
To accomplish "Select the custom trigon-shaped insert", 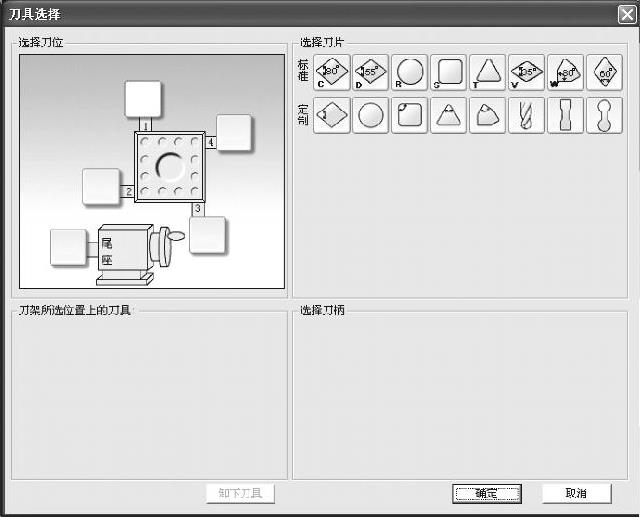I will [487, 115].
